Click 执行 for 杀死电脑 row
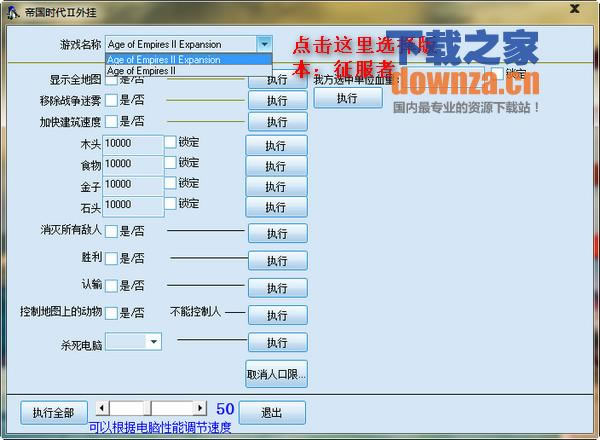 (277, 342)
